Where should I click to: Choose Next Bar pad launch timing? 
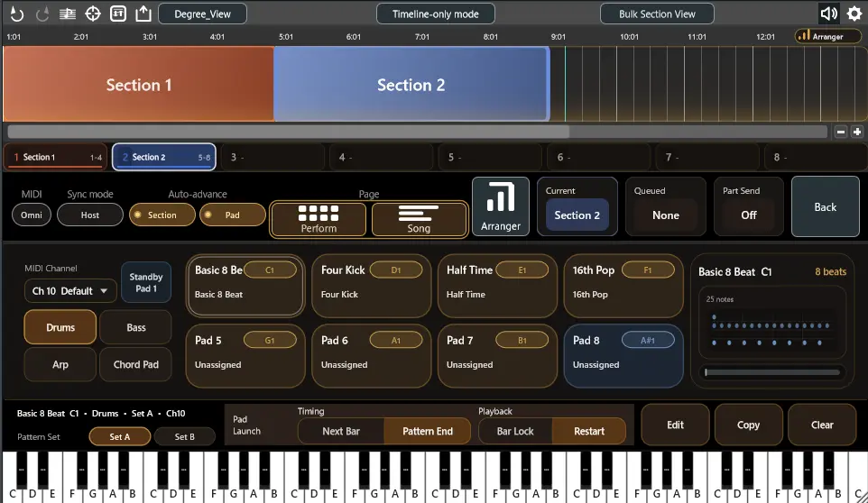click(341, 431)
